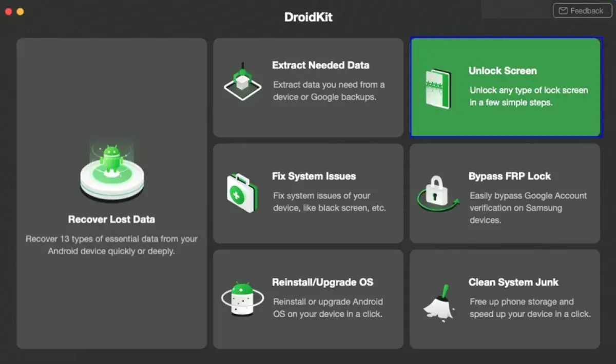Click the Reinstall/Upgrade OS android icon
The image size is (616, 364).
point(242,300)
